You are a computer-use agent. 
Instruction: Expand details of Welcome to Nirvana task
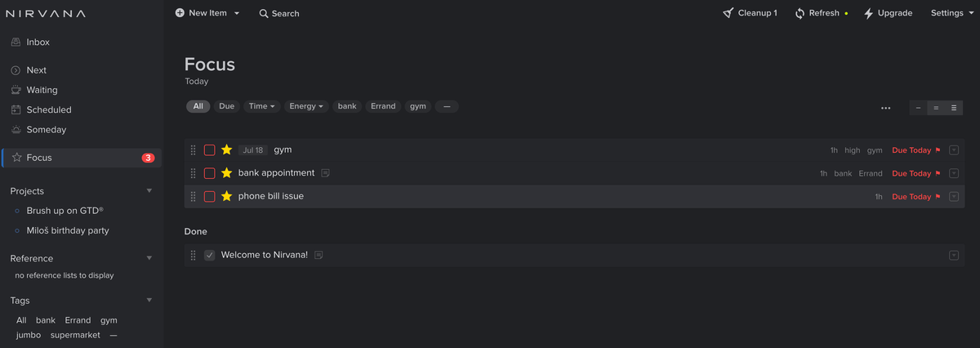click(953, 256)
